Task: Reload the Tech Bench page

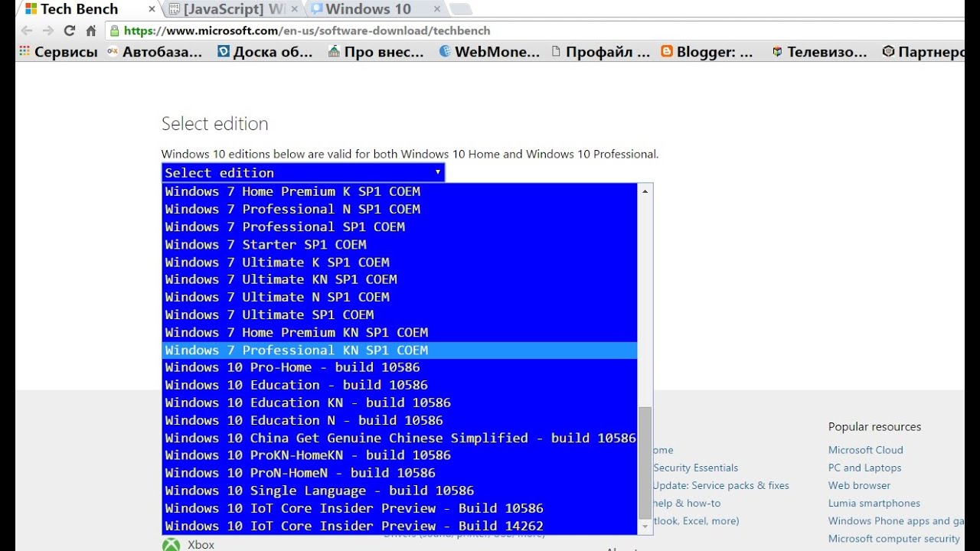Action: point(70,31)
